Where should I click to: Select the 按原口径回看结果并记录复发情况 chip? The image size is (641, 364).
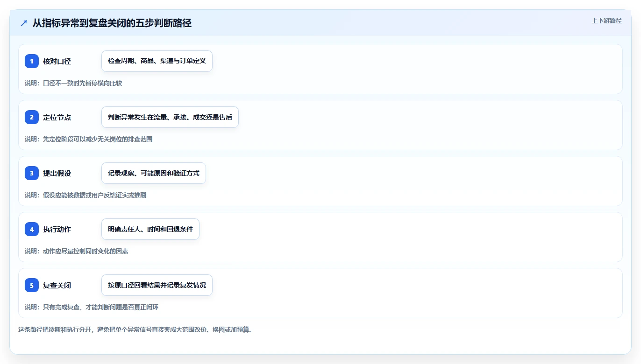coord(157,285)
